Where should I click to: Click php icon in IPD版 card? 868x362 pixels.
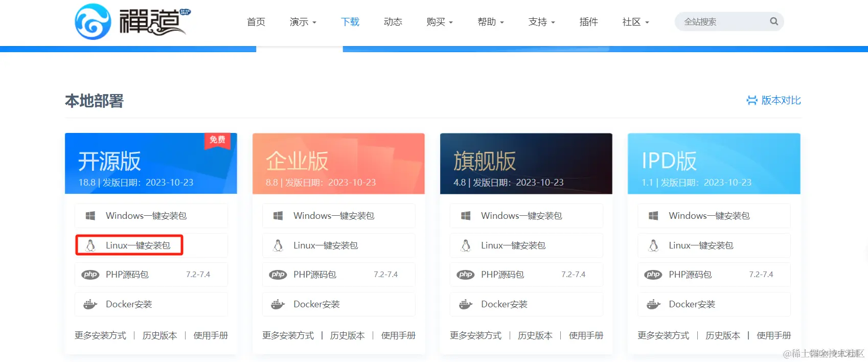(653, 275)
